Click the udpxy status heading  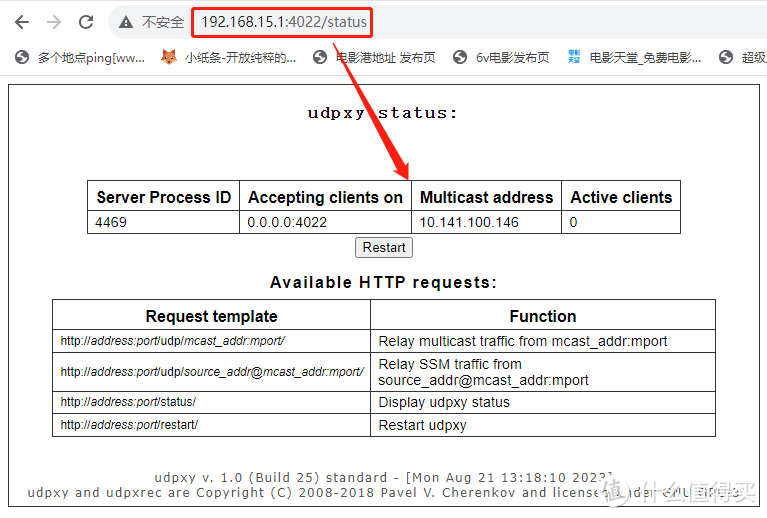(383, 113)
